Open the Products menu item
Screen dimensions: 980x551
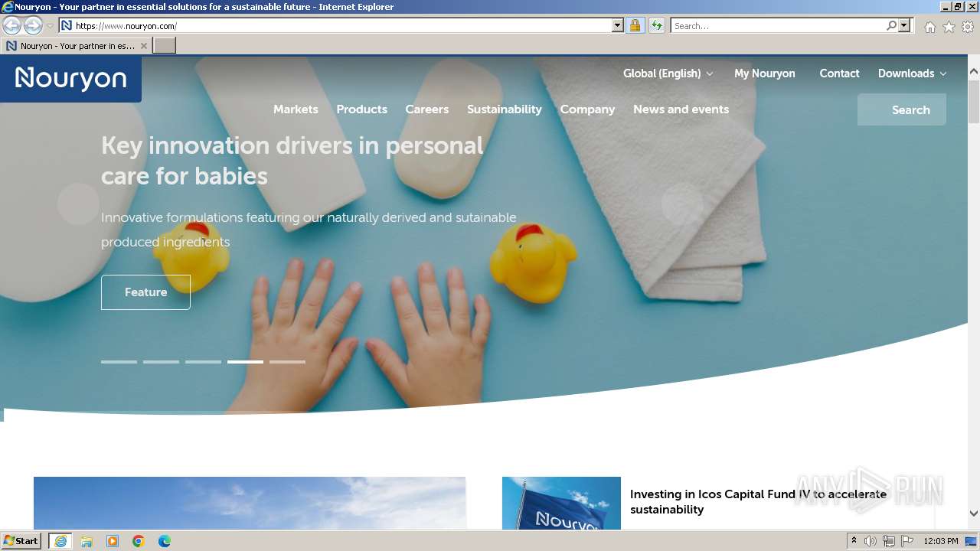point(361,109)
